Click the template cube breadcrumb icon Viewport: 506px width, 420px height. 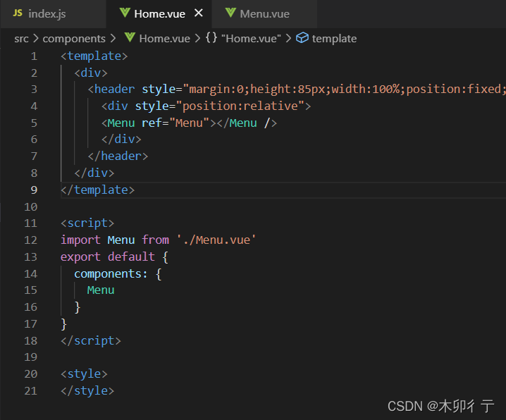[302, 38]
